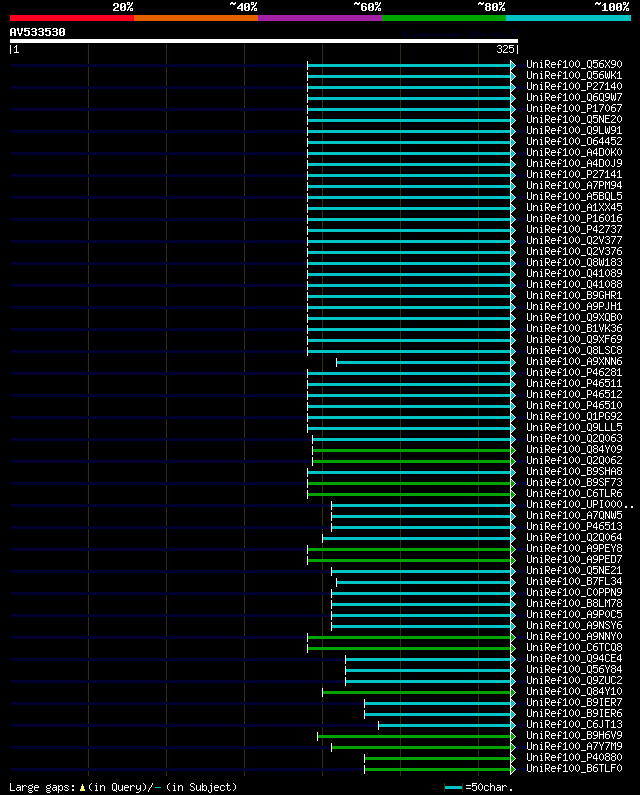Screen dimensions: 640x795
Task: Select the query name AV533530
Action: coord(38,32)
